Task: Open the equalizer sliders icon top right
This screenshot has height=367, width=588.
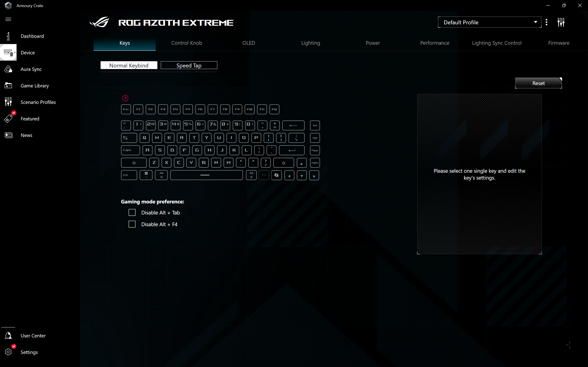Action: [561, 22]
